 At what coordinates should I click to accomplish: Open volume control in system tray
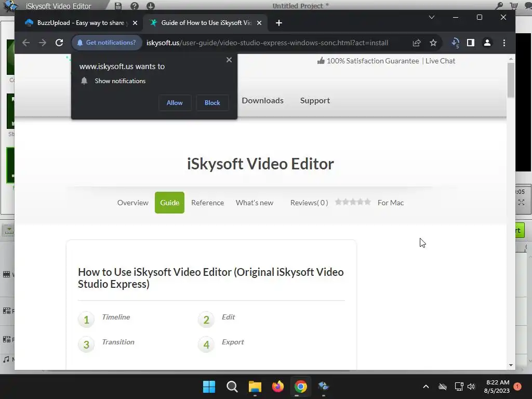click(471, 387)
